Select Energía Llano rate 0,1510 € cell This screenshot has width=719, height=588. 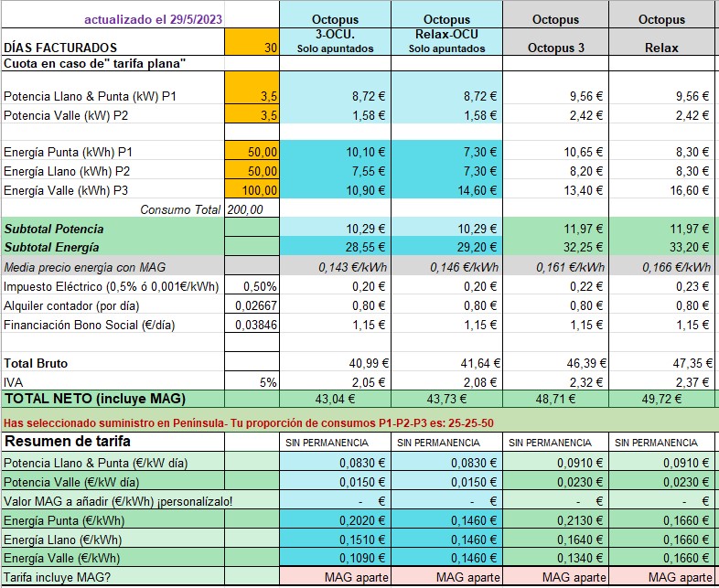point(335,539)
